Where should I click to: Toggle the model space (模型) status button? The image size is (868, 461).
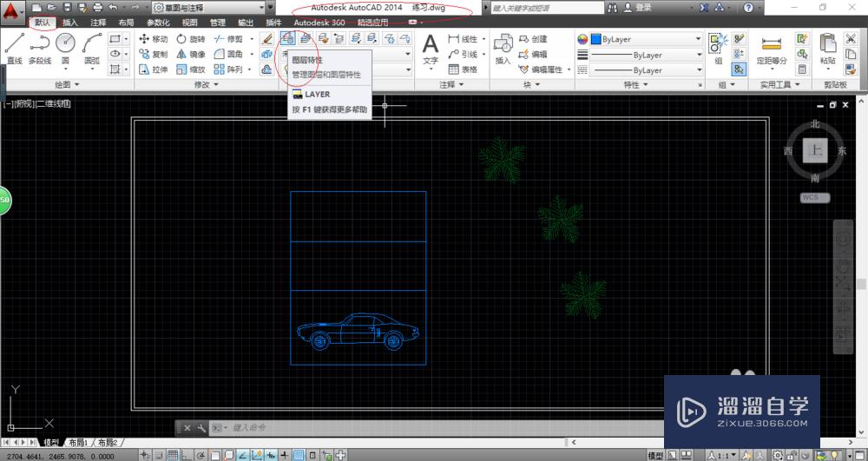655,455
